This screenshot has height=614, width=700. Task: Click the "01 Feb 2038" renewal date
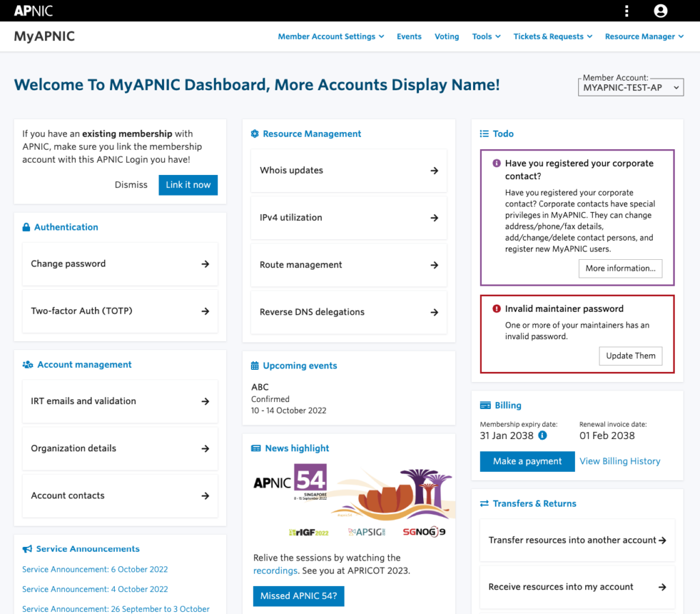(x=607, y=436)
